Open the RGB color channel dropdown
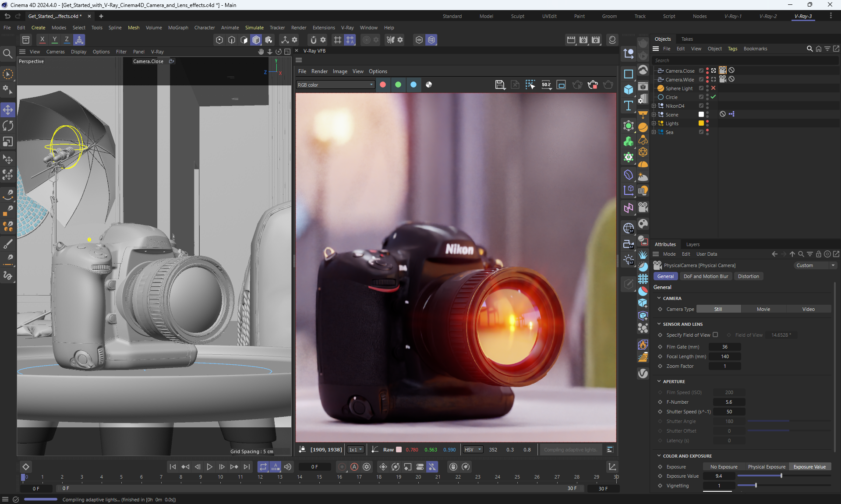Viewport: 841px width, 504px height. pos(335,85)
